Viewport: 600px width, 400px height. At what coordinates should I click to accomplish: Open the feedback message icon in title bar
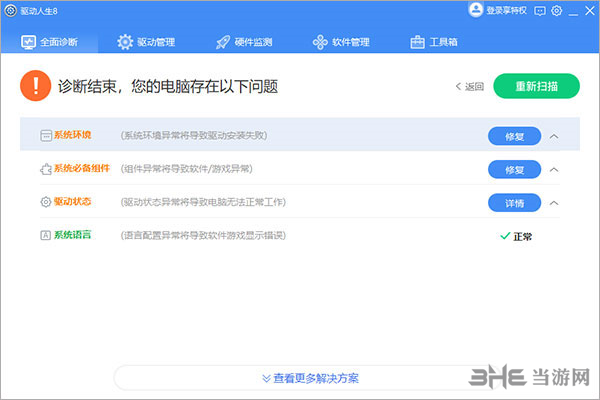(x=540, y=11)
